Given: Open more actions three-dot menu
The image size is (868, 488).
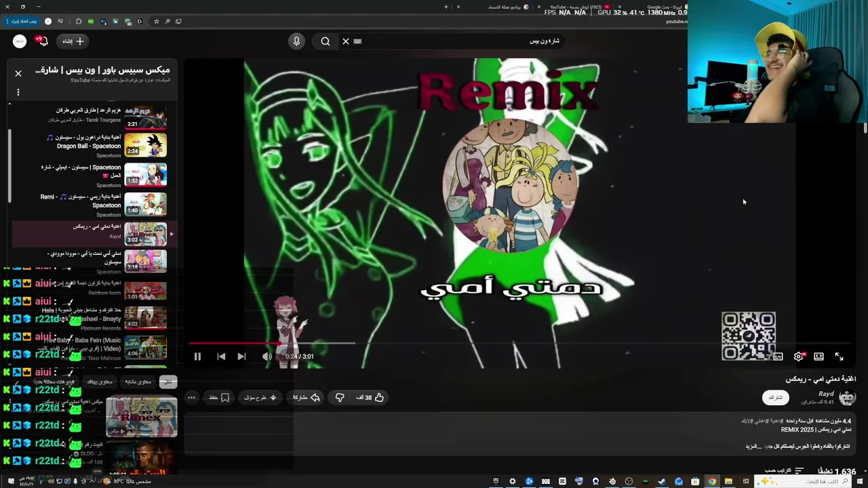Looking at the screenshot, I should (191, 398).
